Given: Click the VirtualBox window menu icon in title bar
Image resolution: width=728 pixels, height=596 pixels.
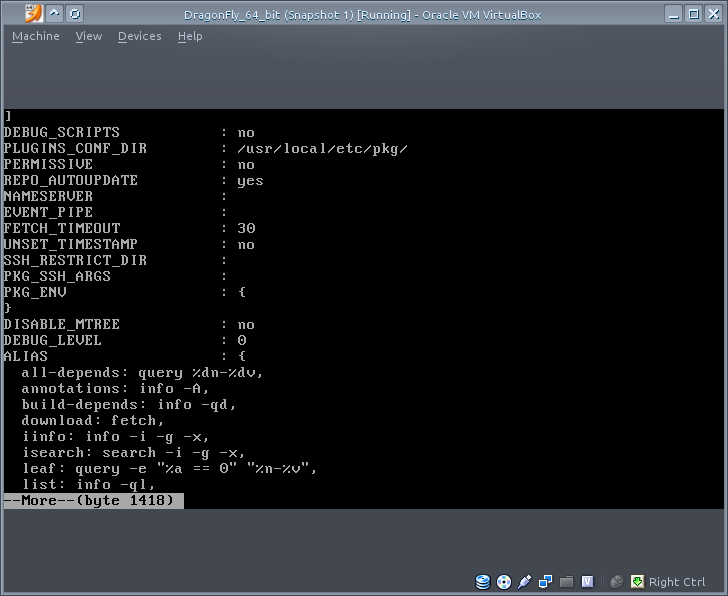Looking at the screenshot, I should [x=33, y=14].
